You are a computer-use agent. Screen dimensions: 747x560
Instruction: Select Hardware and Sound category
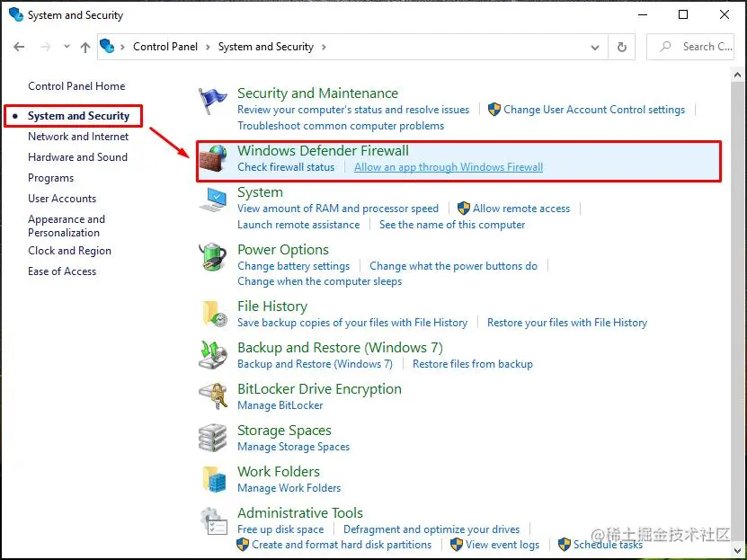click(x=77, y=157)
